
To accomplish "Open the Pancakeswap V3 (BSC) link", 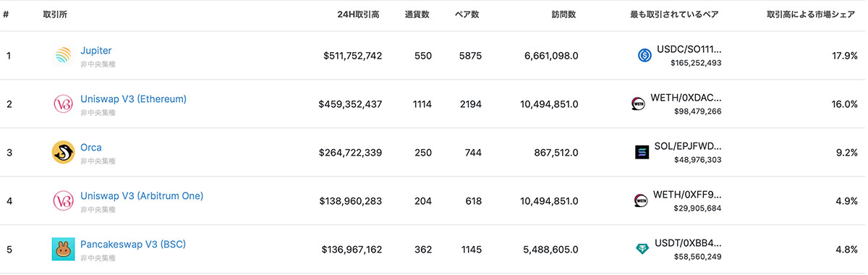I will [x=133, y=245].
